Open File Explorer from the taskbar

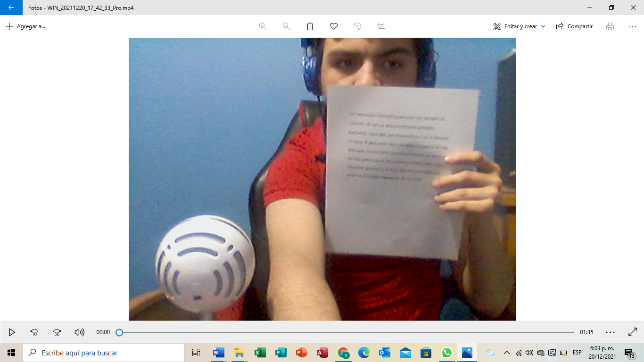[239, 353]
